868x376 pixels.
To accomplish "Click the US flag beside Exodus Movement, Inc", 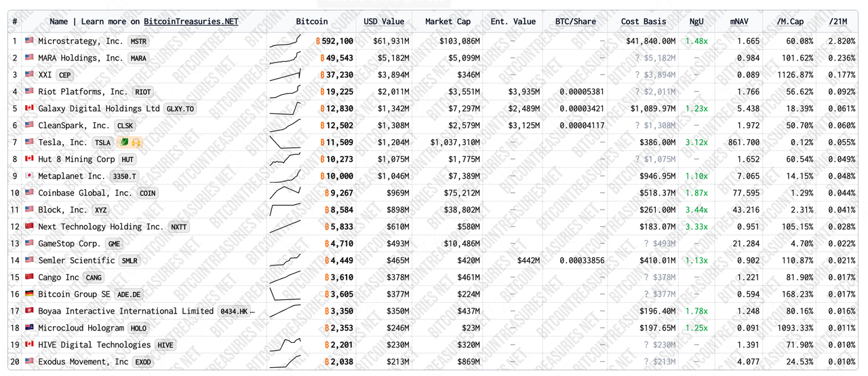I will [x=29, y=362].
